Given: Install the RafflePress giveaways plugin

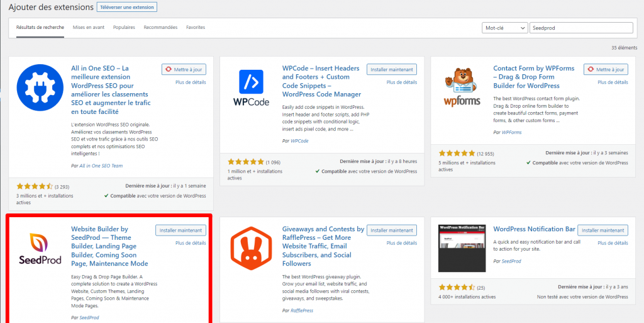Looking at the screenshot, I should click(x=392, y=230).
